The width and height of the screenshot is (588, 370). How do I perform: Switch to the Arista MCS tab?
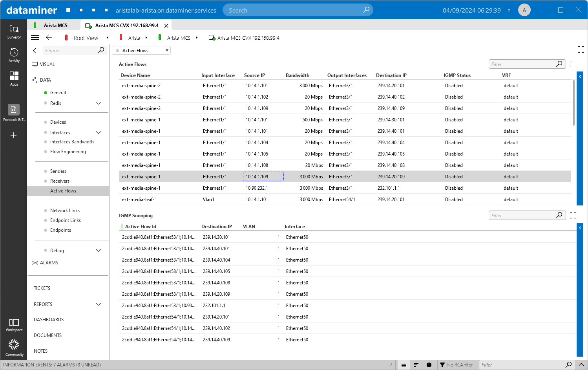(53, 25)
